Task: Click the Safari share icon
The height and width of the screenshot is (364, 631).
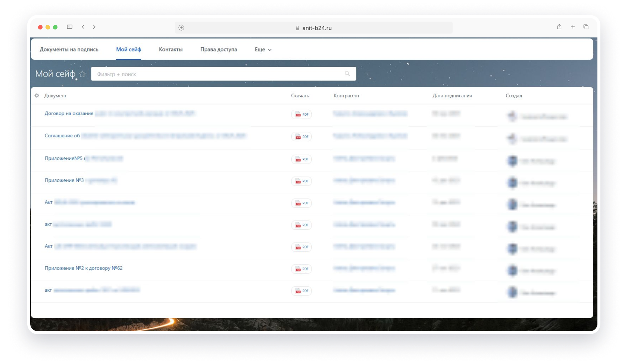Action: [559, 27]
